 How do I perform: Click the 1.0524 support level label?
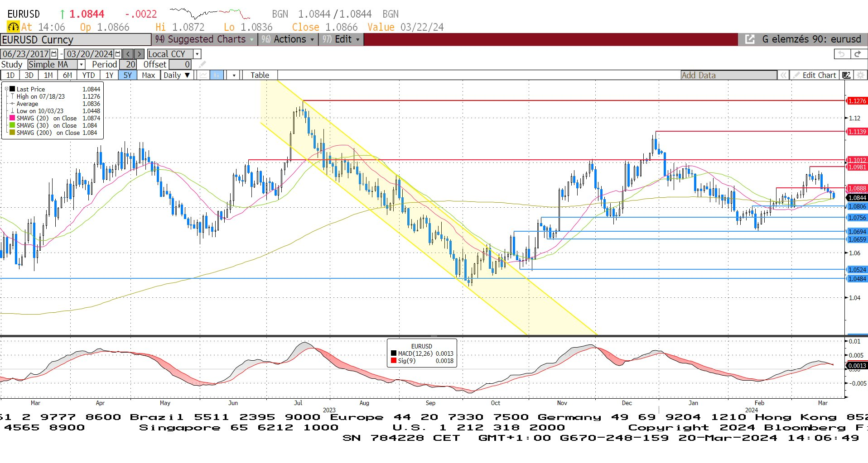point(857,270)
